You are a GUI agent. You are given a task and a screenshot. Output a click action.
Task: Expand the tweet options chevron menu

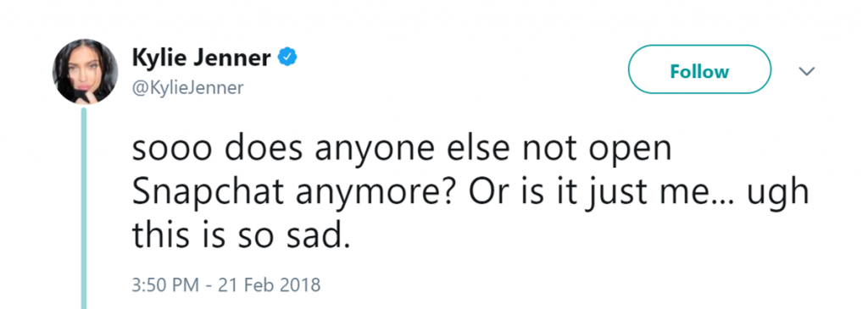808,71
